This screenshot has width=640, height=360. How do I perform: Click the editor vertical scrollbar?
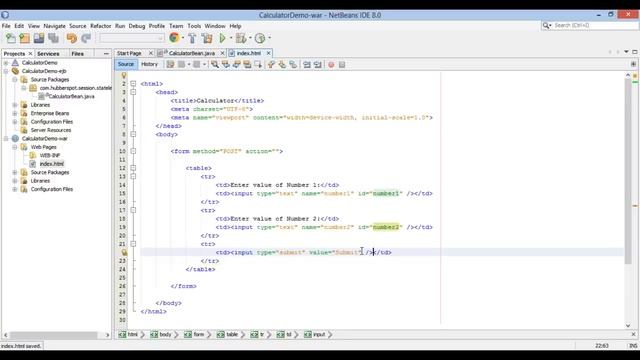[628, 171]
